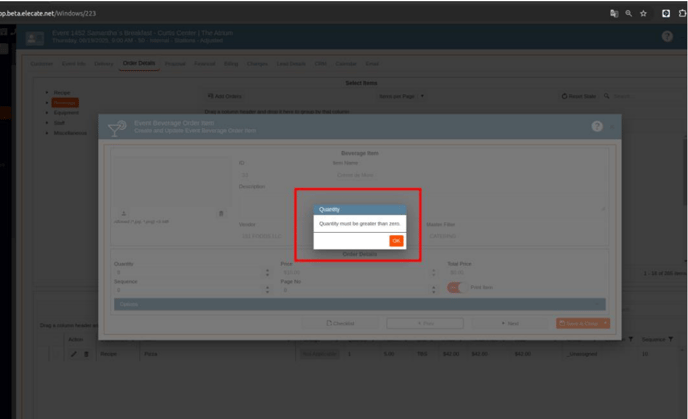Image resolution: width=688 pixels, height=419 pixels.
Task: Delete the beverage image with trash icon
Action: (221, 212)
